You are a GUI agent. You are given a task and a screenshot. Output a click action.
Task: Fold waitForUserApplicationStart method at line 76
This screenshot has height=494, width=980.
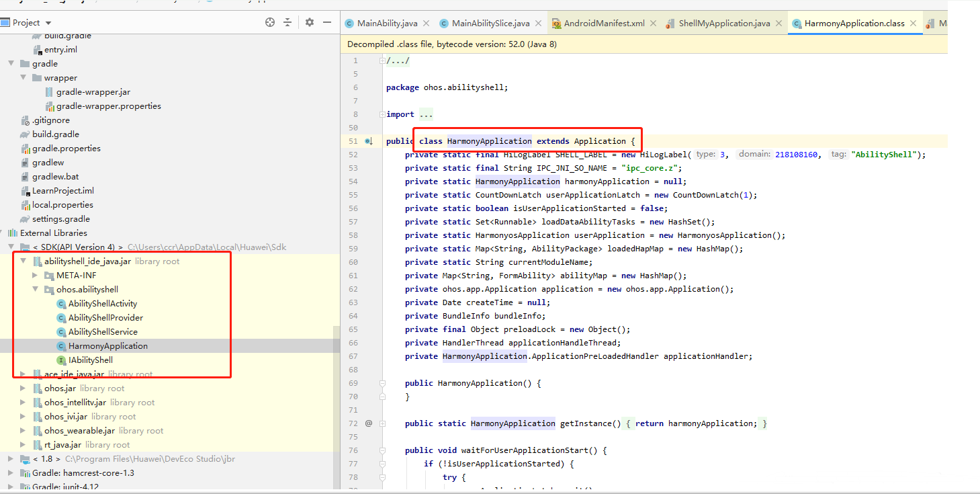(x=382, y=450)
